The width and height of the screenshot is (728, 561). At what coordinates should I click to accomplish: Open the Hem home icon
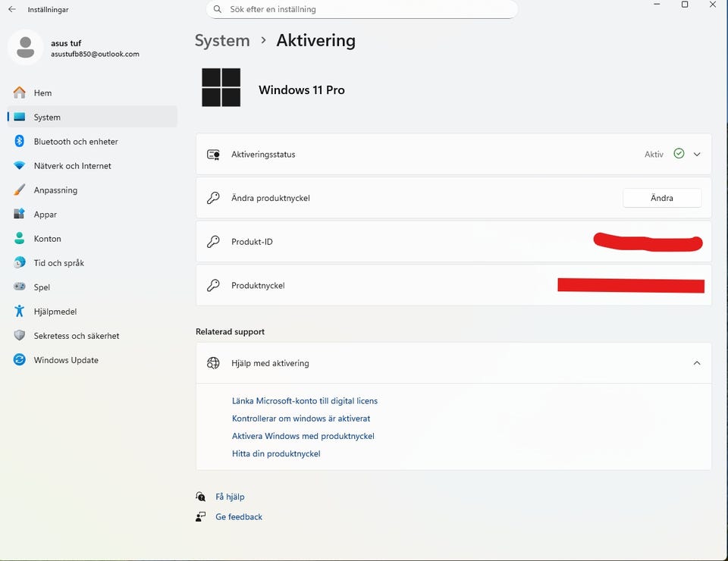[20, 92]
